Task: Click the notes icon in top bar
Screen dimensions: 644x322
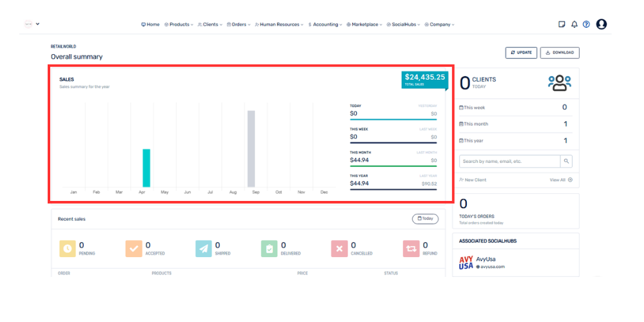Action: pyautogui.click(x=562, y=24)
